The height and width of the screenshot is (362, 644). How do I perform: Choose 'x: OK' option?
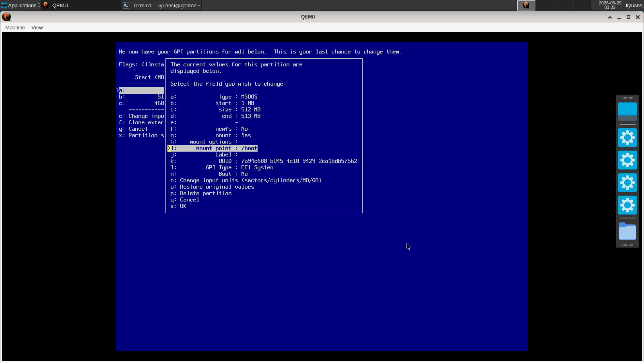pos(178,206)
